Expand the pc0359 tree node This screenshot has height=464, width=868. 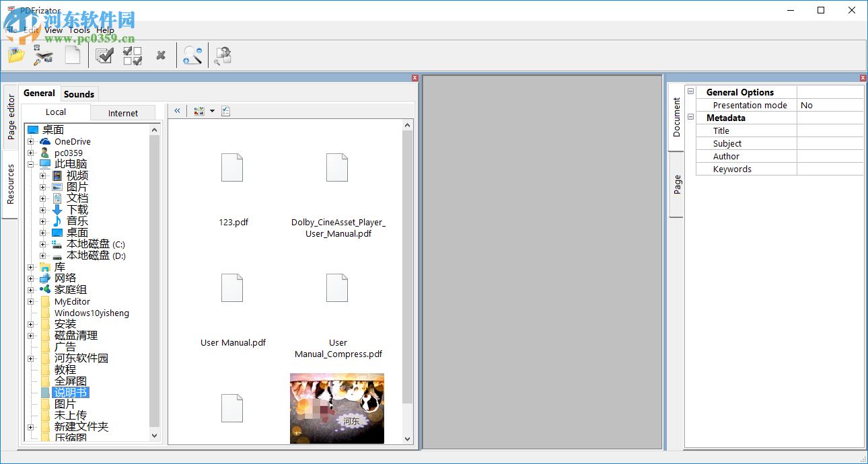[30, 153]
